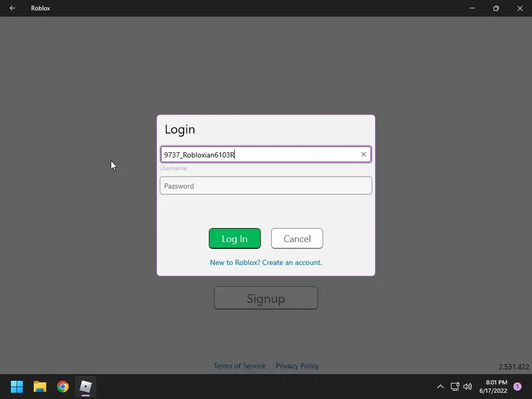Clear the username field with the X icon
Image resolution: width=532 pixels, height=399 pixels.
click(363, 154)
